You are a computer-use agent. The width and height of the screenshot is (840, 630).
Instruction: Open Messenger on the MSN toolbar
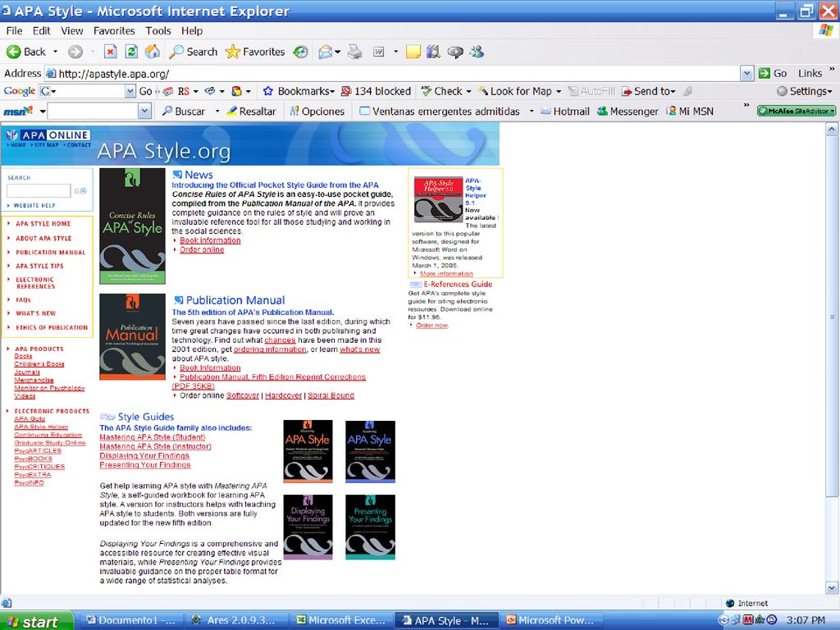point(628,111)
